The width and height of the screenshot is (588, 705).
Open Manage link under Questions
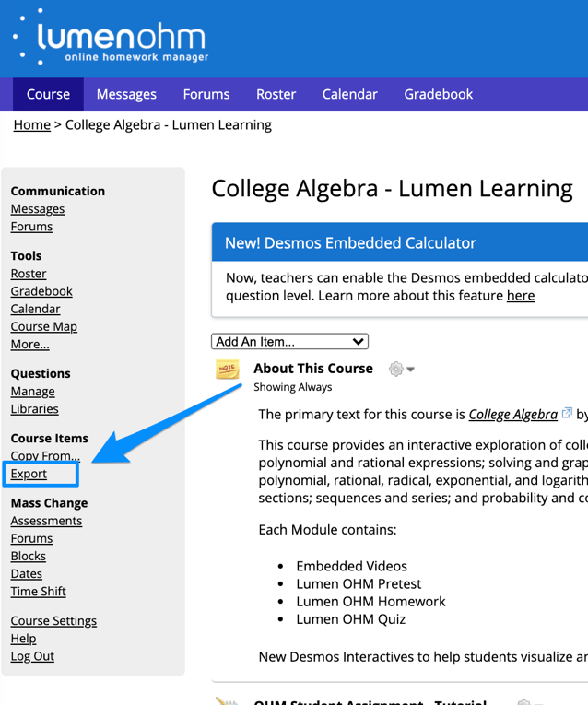[32, 391]
